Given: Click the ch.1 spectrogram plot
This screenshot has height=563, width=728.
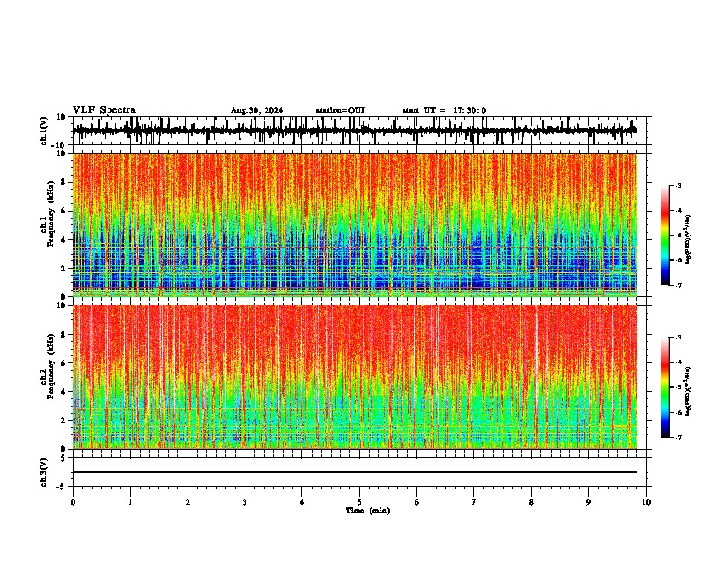Looking at the screenshot, I should (x=355, y=224).
